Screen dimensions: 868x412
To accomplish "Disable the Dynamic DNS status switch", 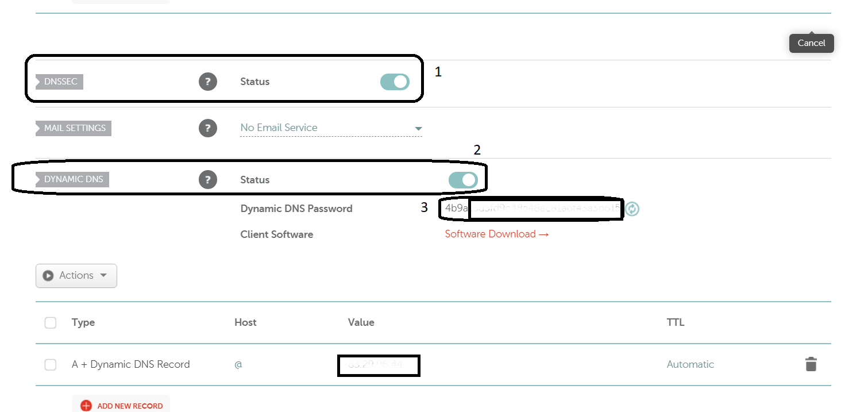I will [463, 180].
